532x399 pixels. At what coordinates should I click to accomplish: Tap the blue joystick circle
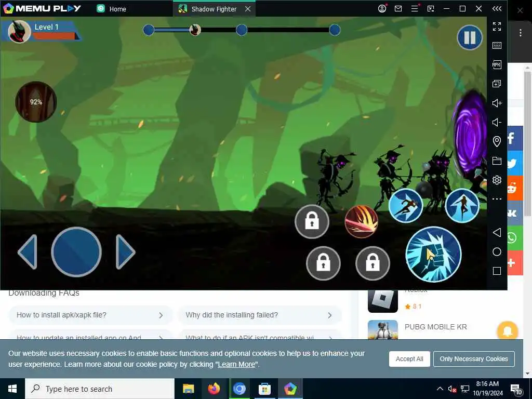pyautogui.click(x=76, y=252)
